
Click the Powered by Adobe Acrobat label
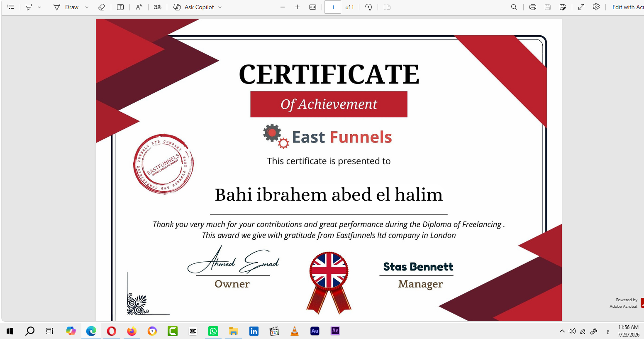pyautogui.click(x=624, y=303)
